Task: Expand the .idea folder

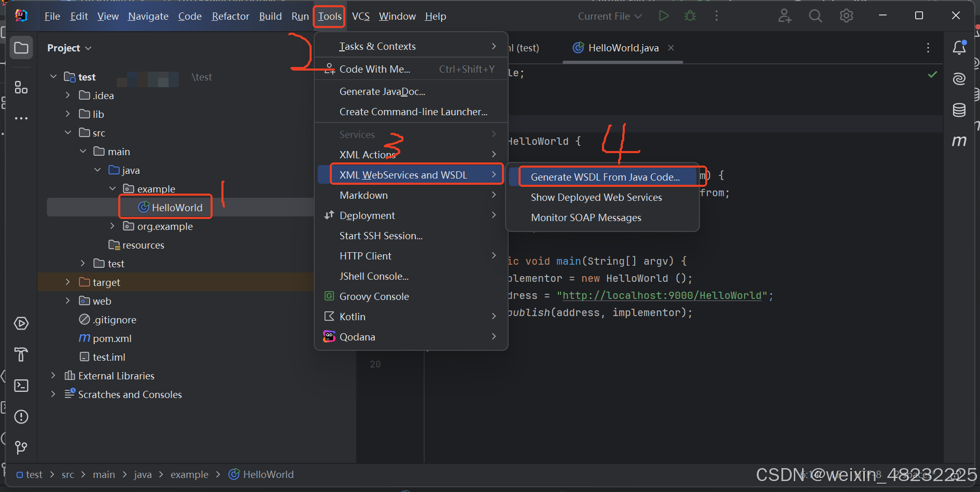Action: pos(68,95)
